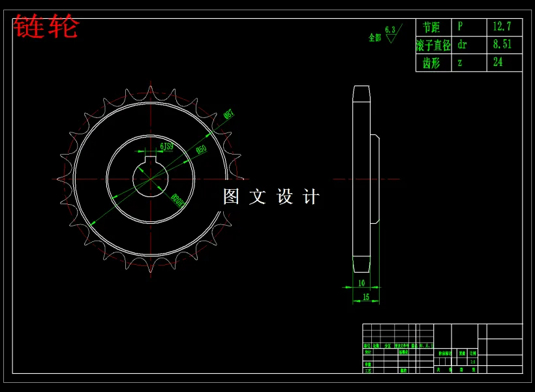Click the hub boss on the side view

[375, 179]
